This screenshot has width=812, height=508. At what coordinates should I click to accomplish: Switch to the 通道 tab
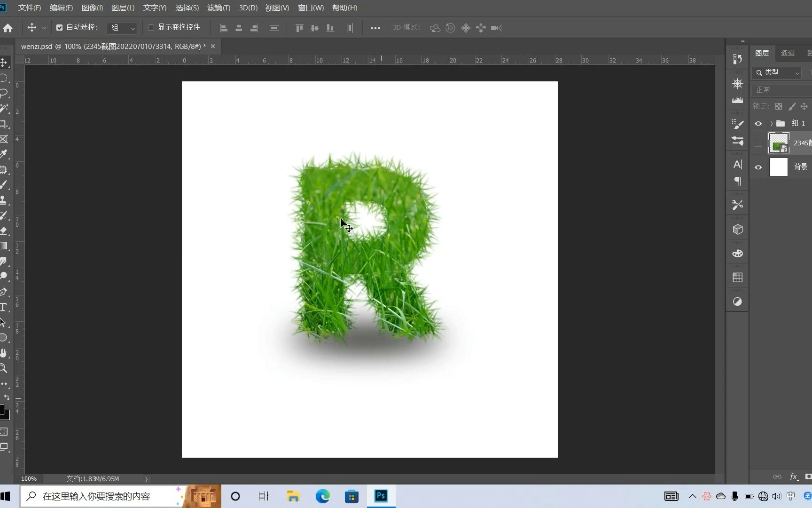click(789, 53)
